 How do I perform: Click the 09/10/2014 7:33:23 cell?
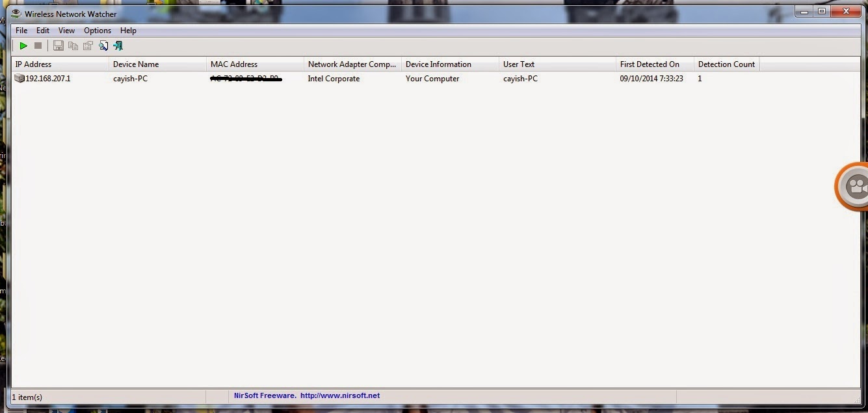click(x=651, y=79)
